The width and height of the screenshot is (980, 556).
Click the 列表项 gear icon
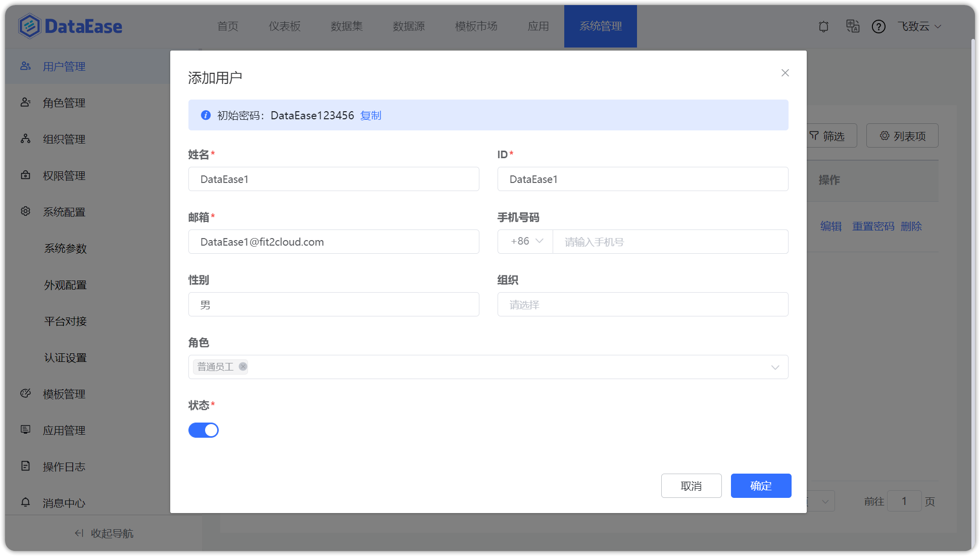pos(885,135)
